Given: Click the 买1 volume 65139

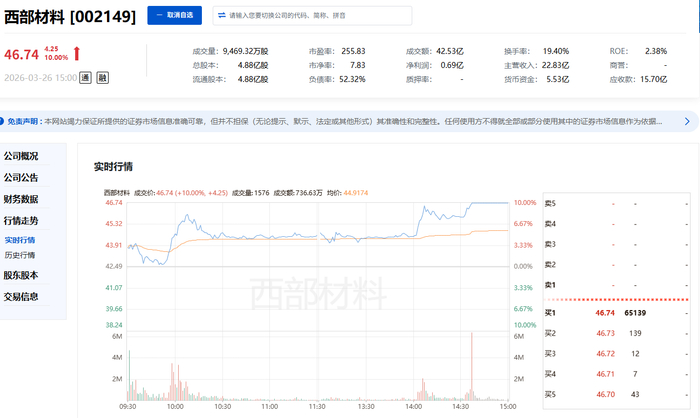Looking at the screenshot, I should (635, 313).
